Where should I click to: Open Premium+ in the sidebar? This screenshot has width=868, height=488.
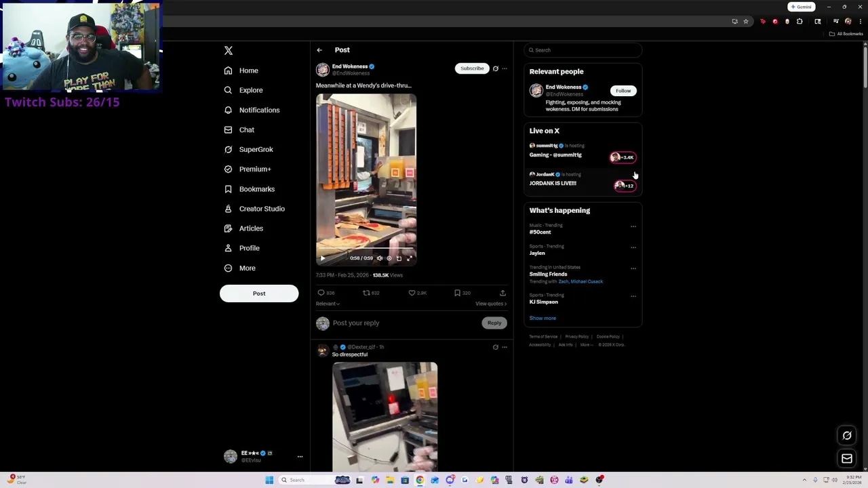coord(247,169)
